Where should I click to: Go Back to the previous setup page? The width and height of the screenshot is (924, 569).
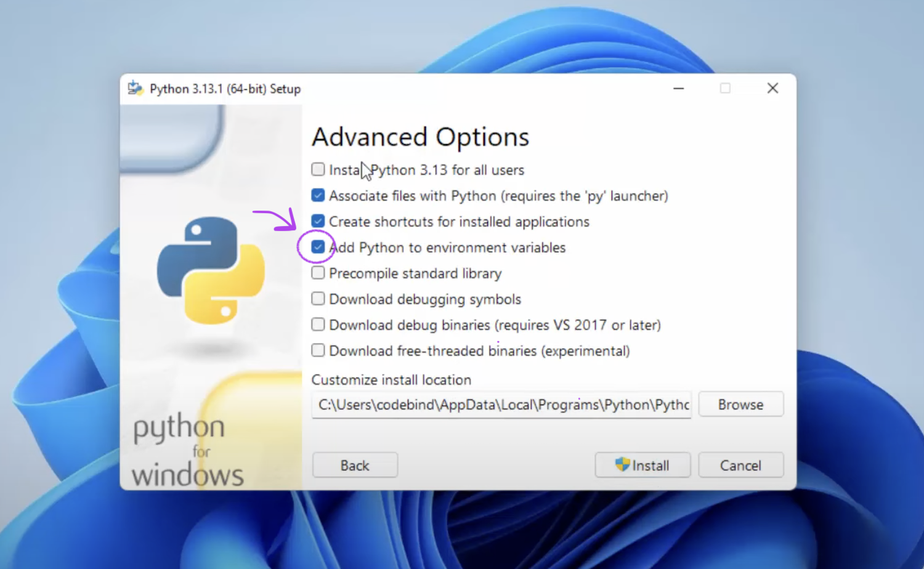(355, 466)
